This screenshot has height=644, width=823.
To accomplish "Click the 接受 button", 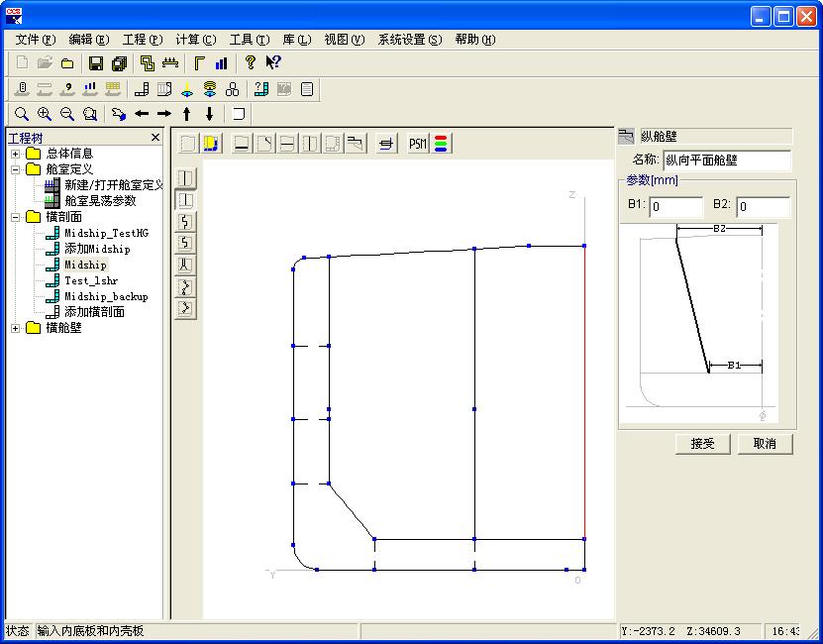I will 702,444.
